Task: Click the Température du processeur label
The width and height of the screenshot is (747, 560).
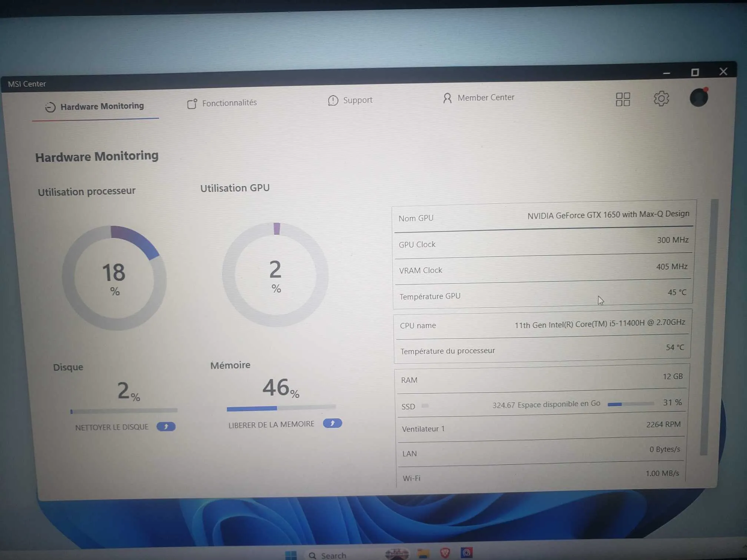Action: click(x=448, y=351)
